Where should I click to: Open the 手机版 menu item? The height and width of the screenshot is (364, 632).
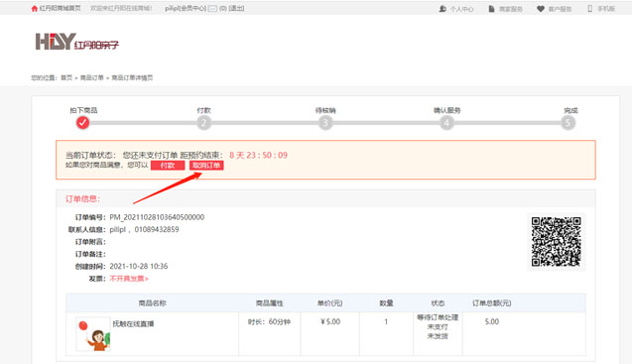606,9
